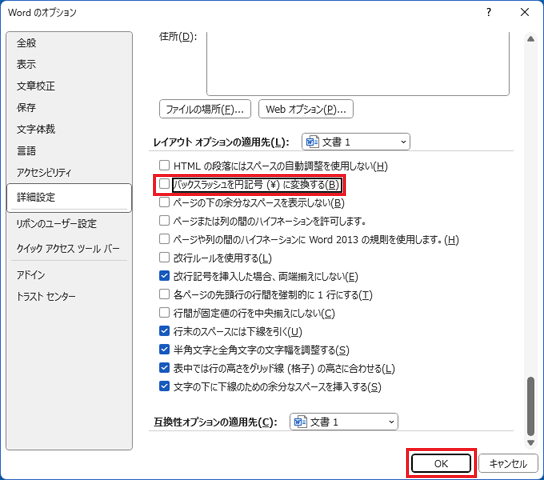
Task: Open the Web オプション button
Action: (x=306, y=109)
